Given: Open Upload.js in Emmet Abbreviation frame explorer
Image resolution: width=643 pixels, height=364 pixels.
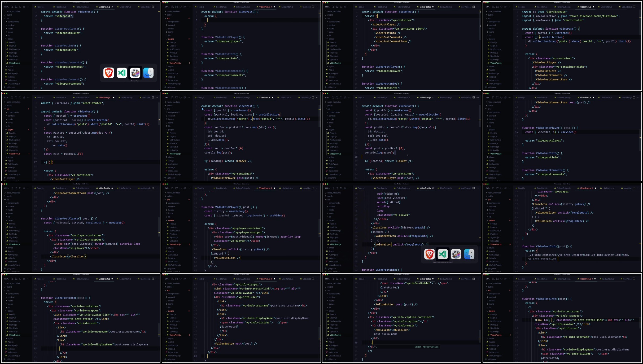Looking at the screenshot, I should 333,332.
